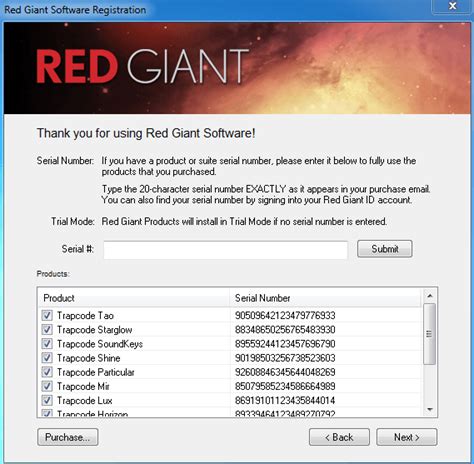Uncheck the Trapcode Mir checkbox
The width and height of the screenshot is (474, 464).
click(47, 386)
